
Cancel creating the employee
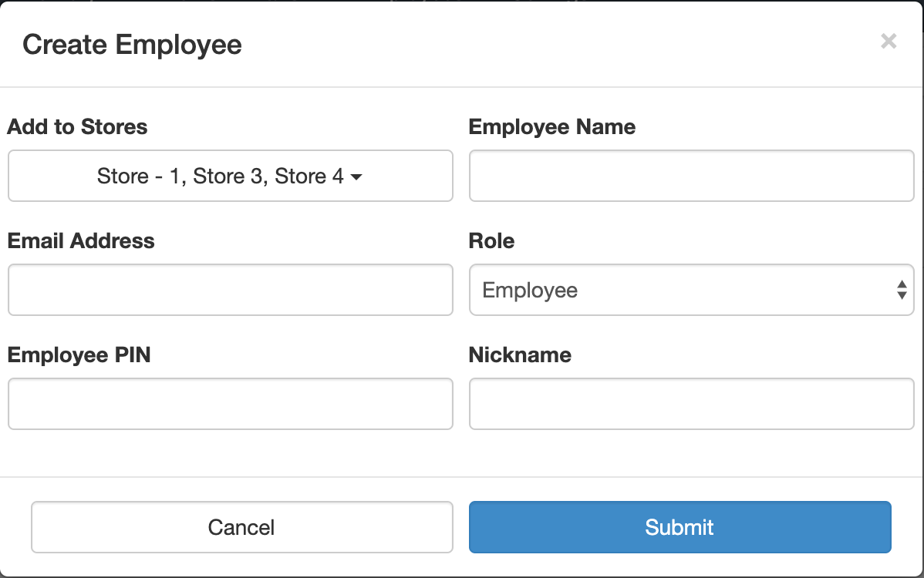pos(241,527)
